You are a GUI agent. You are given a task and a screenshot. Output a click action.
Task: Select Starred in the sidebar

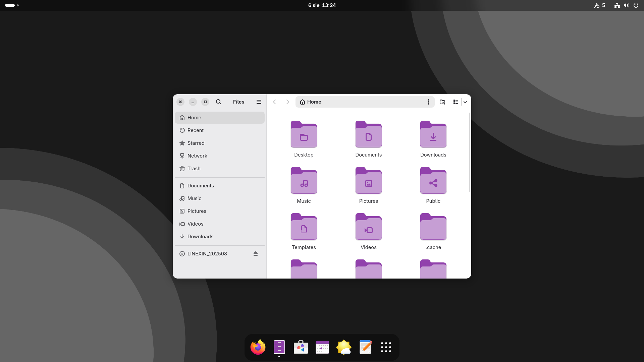pyautogui.click(x=196, y=143)
